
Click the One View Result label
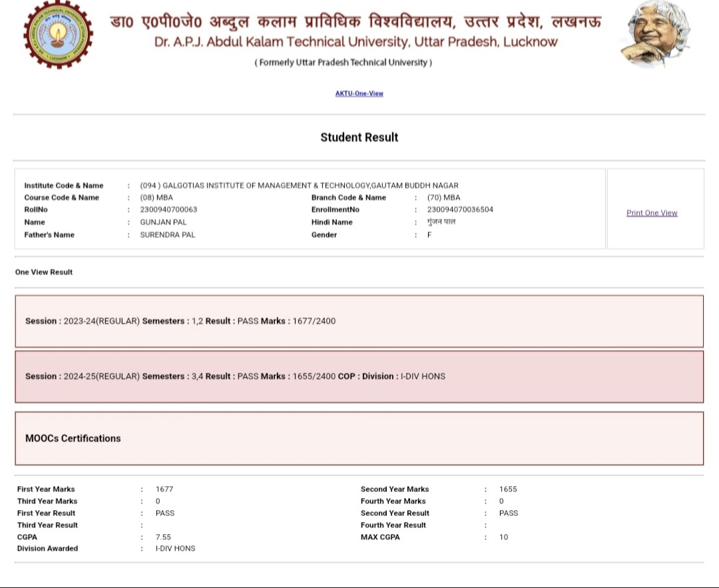pos(44,272)
